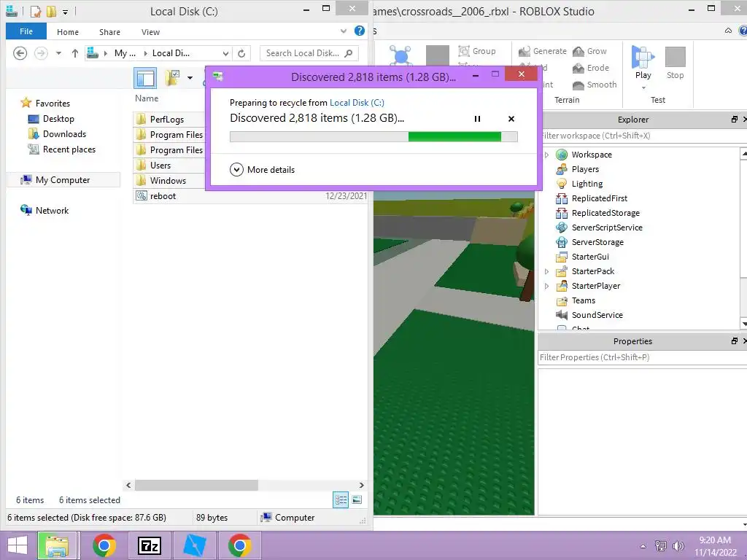Expand the File Explorer ribbon chevron

coord(344,31)
